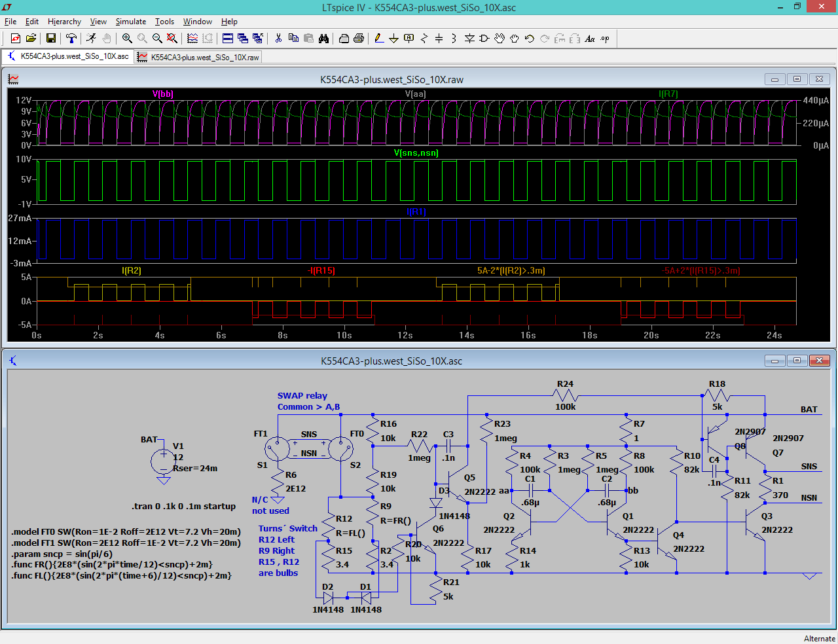838x644 pixels.
Task: Pick the Inductor component tool
Action: pos(454,39)
